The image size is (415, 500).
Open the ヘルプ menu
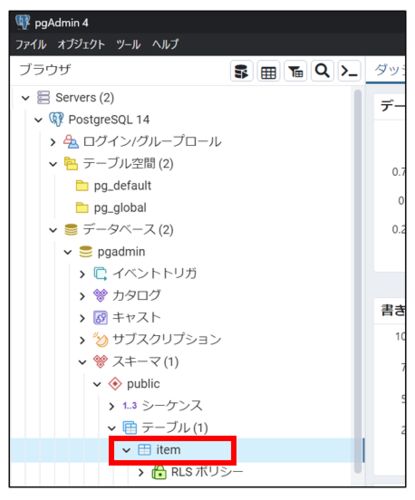pyautogui.click(x=165, y=44)
